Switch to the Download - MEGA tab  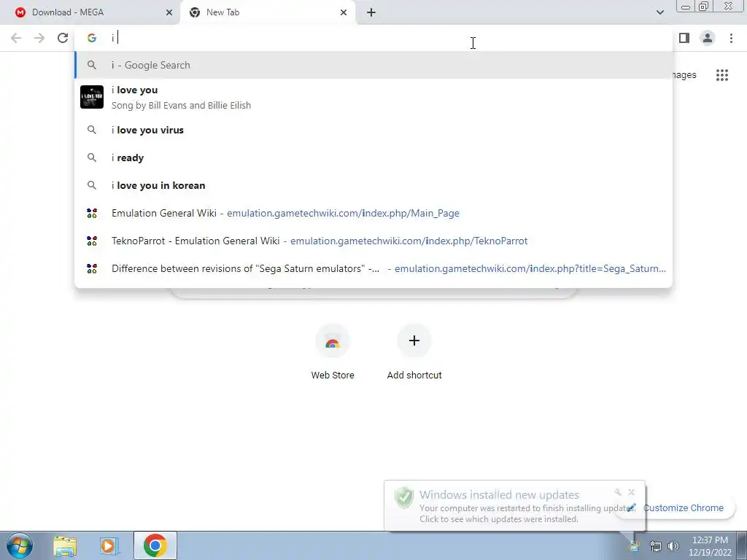point(90,12)
